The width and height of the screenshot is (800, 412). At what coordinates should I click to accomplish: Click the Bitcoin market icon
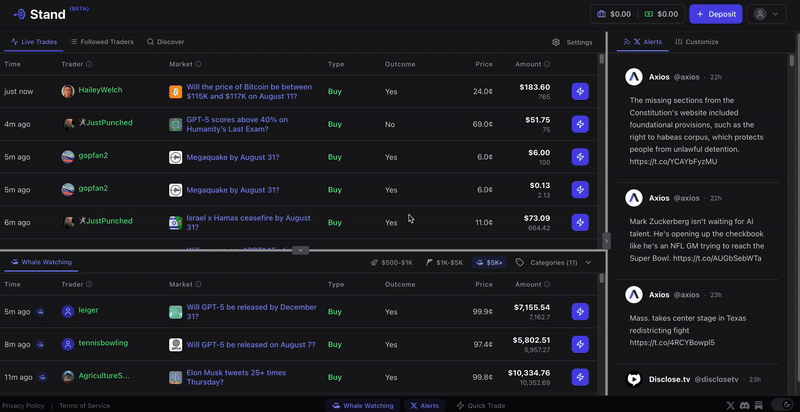(x=176, y=92)
